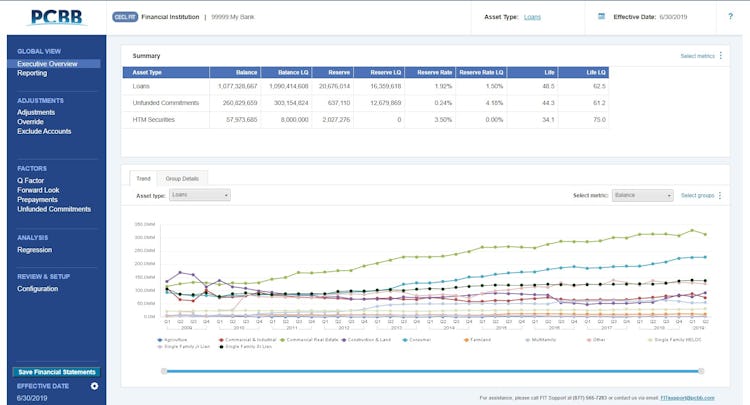Click the Effective Date calendar icon
Image resolution: width=750 pixels, height=405 pixels.
coord(601,16)
